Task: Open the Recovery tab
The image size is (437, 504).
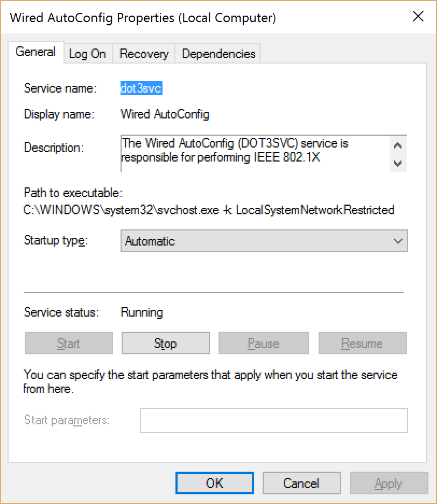Action: [x=143, y=53]
